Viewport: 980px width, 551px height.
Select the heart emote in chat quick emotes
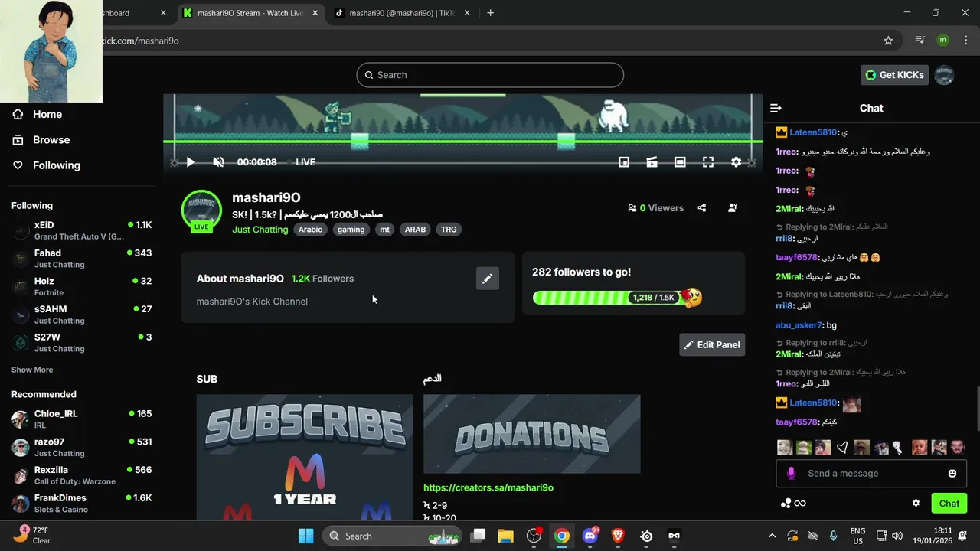[842, 448]
